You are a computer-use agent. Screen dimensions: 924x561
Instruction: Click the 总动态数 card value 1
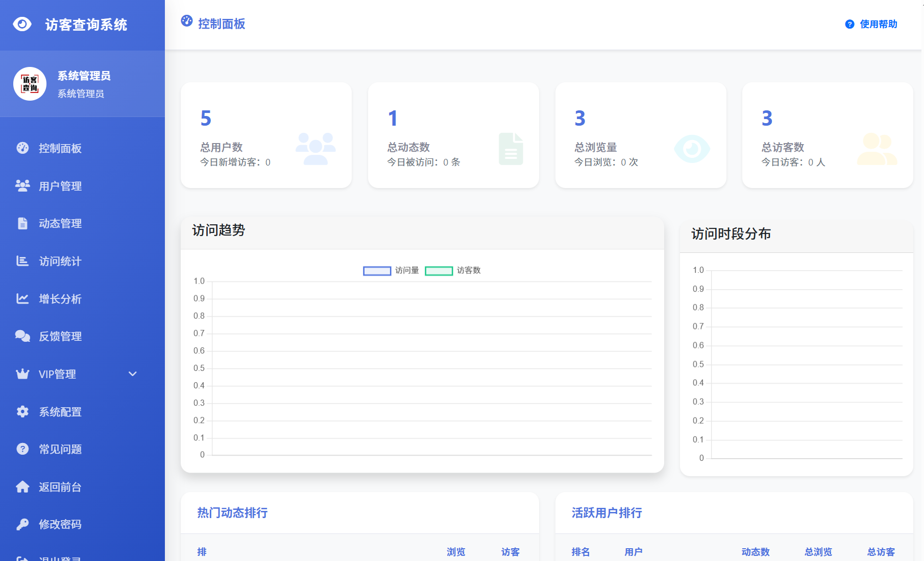point(393,119)
